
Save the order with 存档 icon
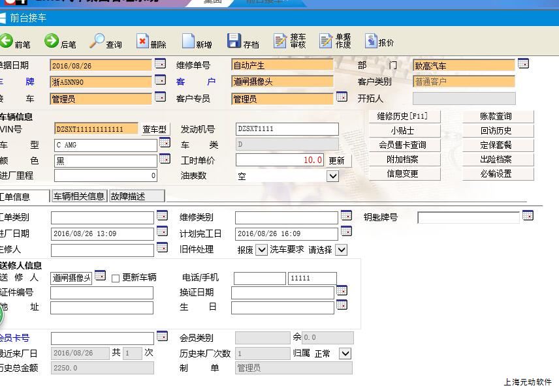(x=234, y=42)
